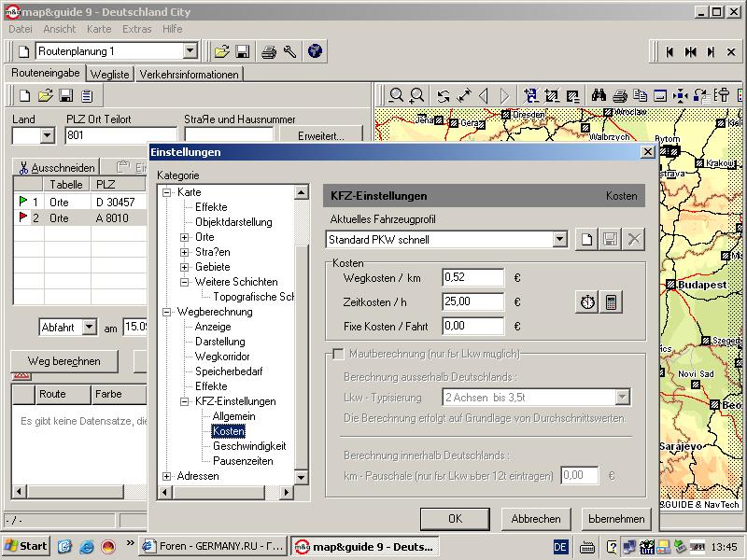Screen dimensions: 747x560
Task: Open the stopwatch tool next to Zeitkosten
Action: coord(587,301)
